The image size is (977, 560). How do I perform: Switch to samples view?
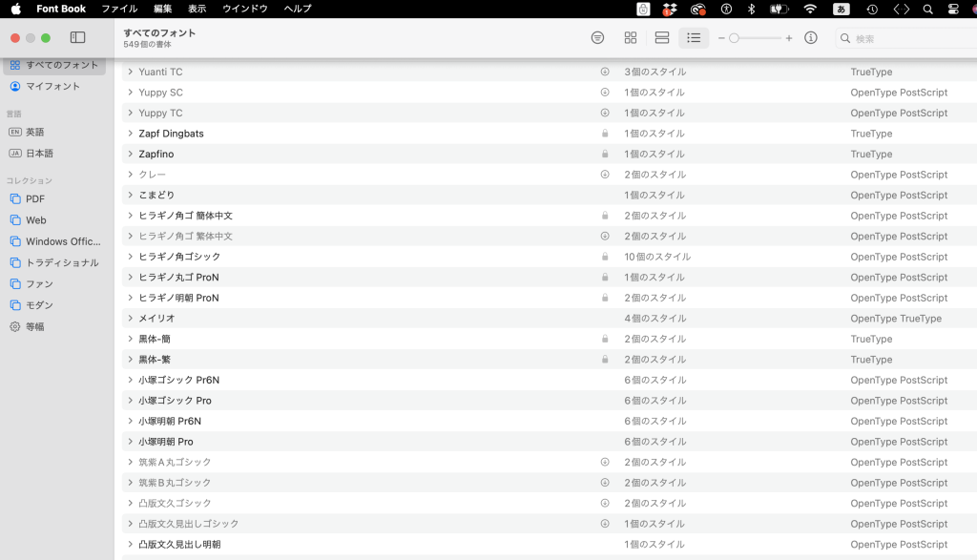tap(662, 38)
